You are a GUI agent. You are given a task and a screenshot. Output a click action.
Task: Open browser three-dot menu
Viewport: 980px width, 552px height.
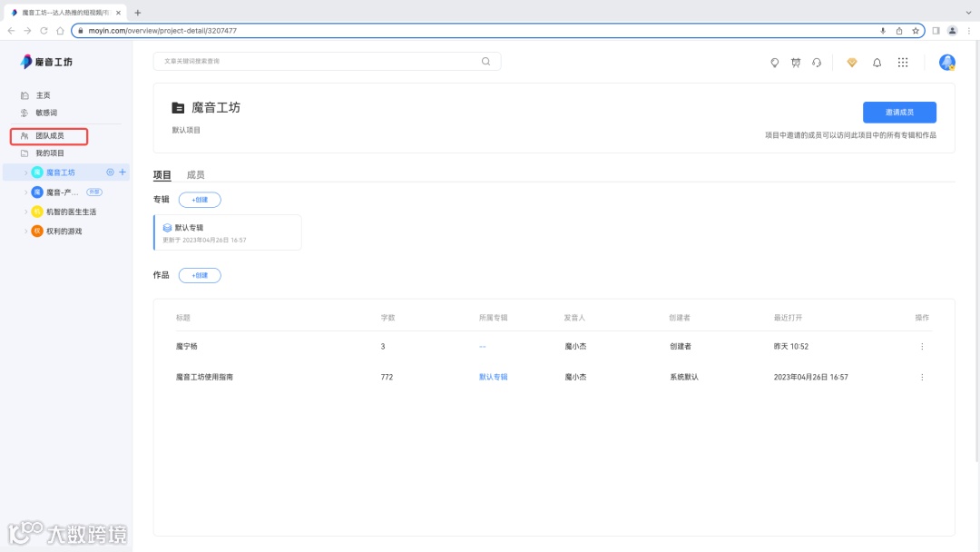[969, 31]
